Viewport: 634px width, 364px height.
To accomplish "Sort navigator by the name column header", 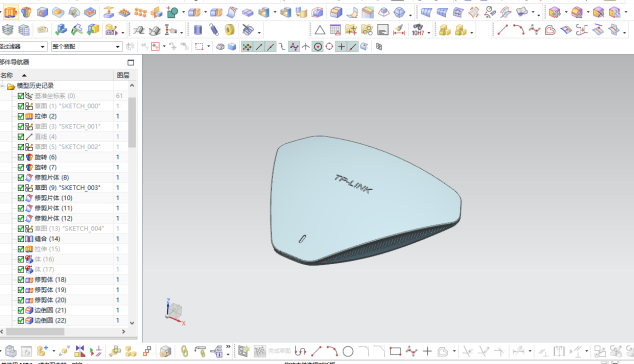I will tap(57, 75).
